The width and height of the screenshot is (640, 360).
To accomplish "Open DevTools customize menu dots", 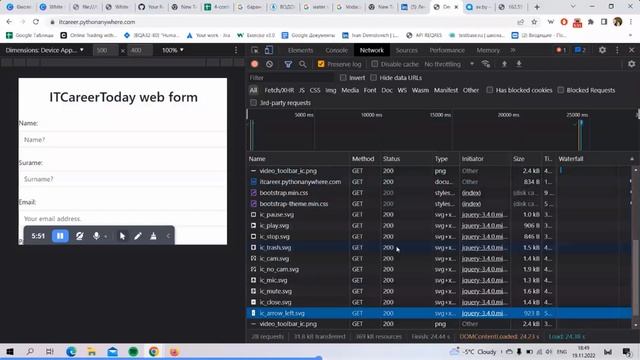I will 617,50.
